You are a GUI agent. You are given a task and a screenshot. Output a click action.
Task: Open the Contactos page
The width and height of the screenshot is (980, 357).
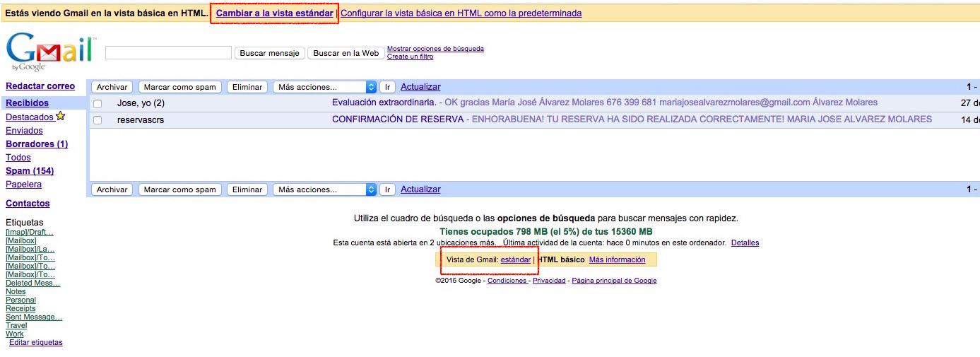tap(28, 204)
